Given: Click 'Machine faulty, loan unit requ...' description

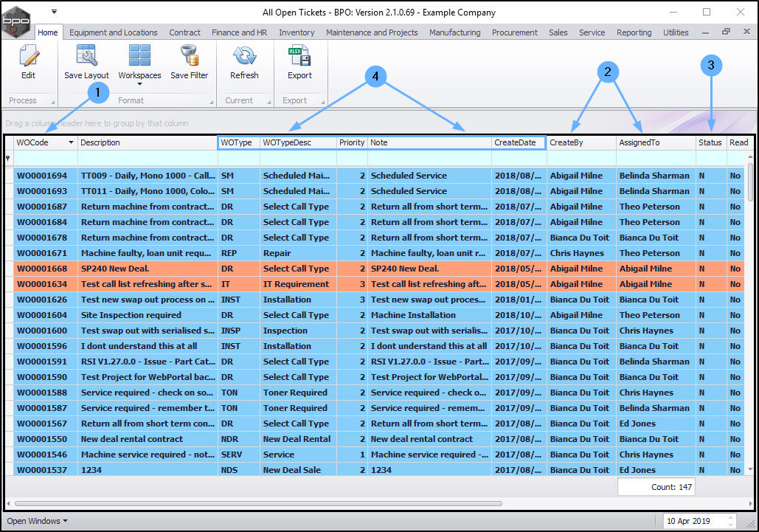Looking at the screenshot, I should [x=146, y=253].
